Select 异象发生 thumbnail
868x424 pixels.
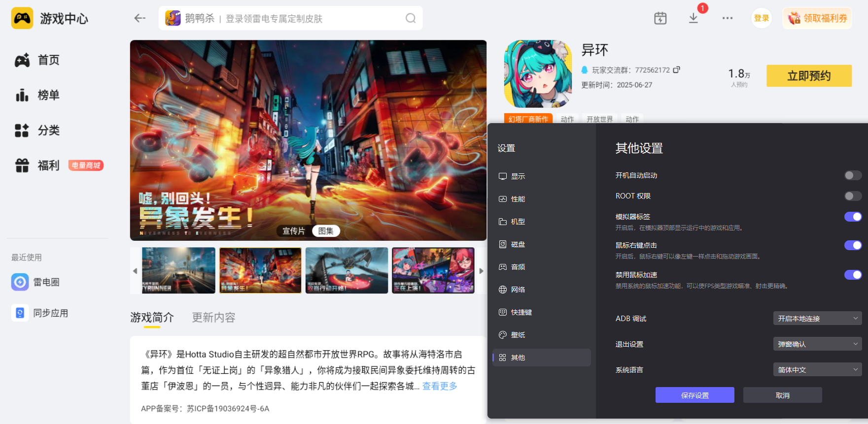[260, 270]
